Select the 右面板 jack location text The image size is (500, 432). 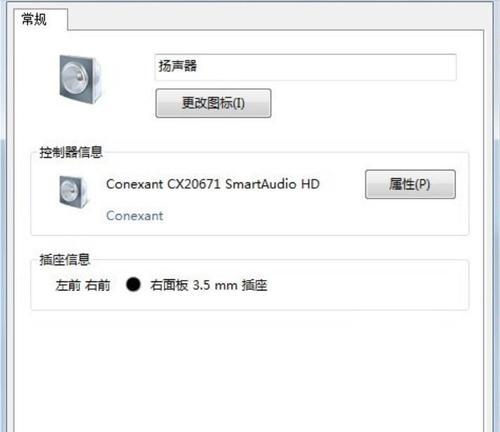[x=169, y=285]
